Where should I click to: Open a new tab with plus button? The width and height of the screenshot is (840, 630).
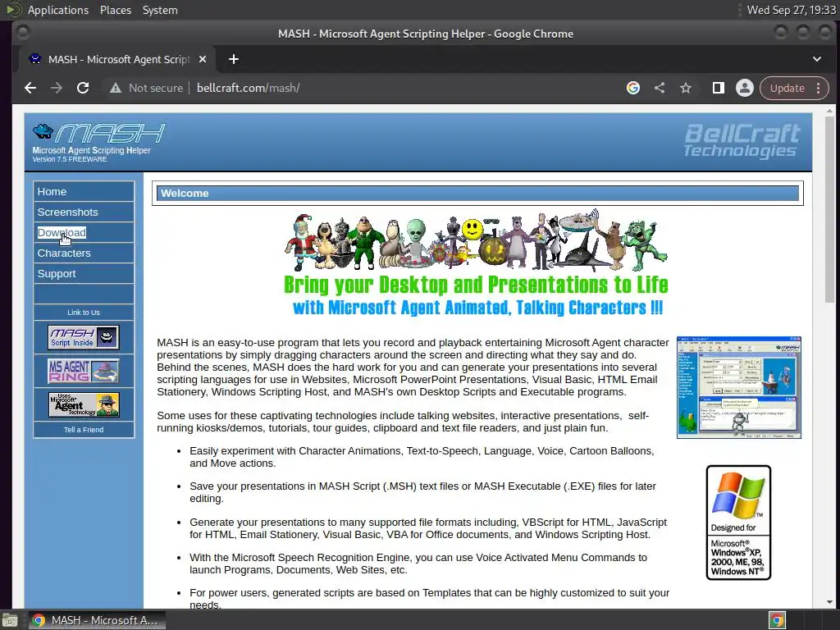[x=234, y=59]
